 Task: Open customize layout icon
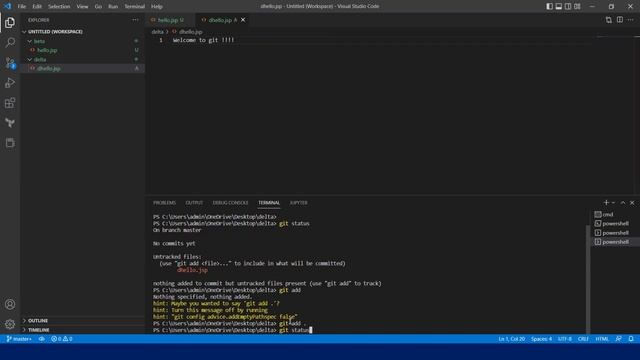577,6
